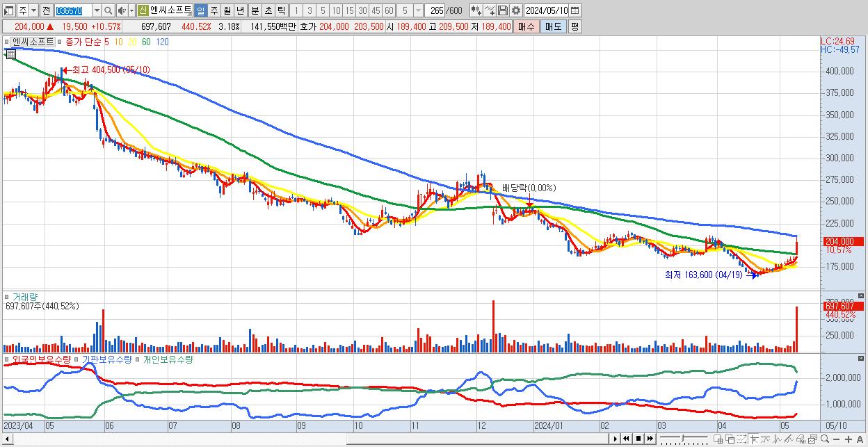Click the 매도 sell button
This screenshot has width=868, height=447.
[x=554, y=26]
